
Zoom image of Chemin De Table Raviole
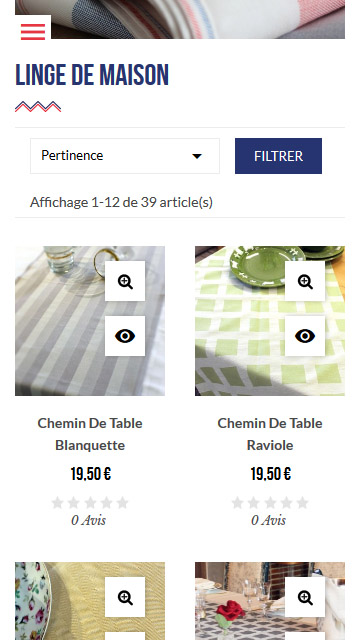(305, 281)
